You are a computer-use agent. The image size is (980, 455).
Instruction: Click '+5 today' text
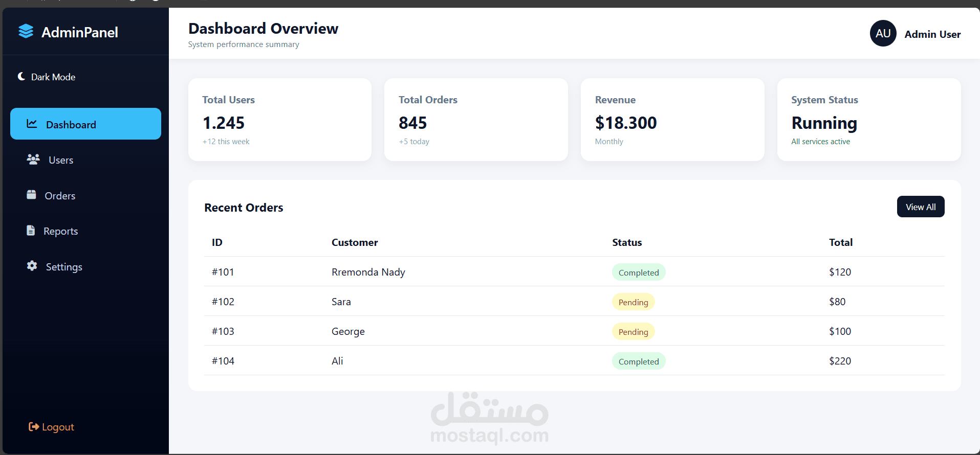(x=414, y=142)
